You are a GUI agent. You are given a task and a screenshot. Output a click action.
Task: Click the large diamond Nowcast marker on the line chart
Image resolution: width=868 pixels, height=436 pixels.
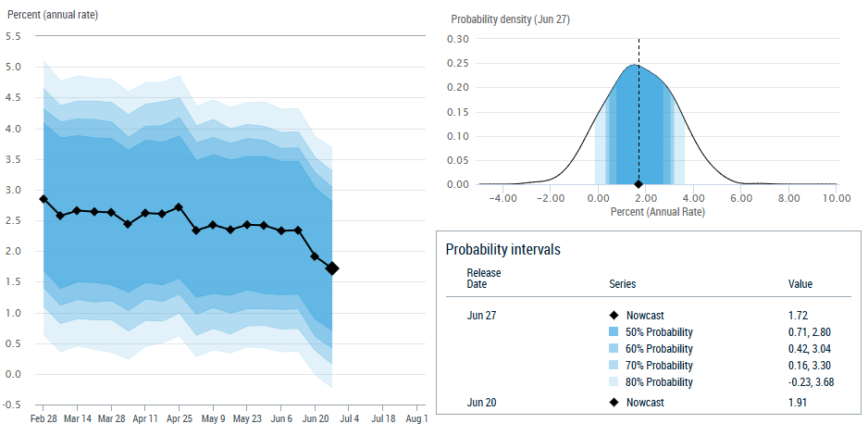[332, 268]
